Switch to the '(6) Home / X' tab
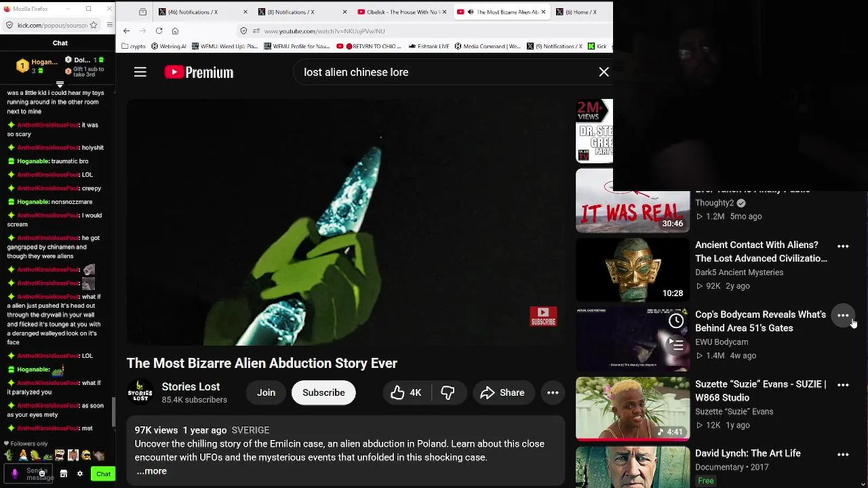The width and height of the screenshot is (868, 488). [x=581, y=12]
